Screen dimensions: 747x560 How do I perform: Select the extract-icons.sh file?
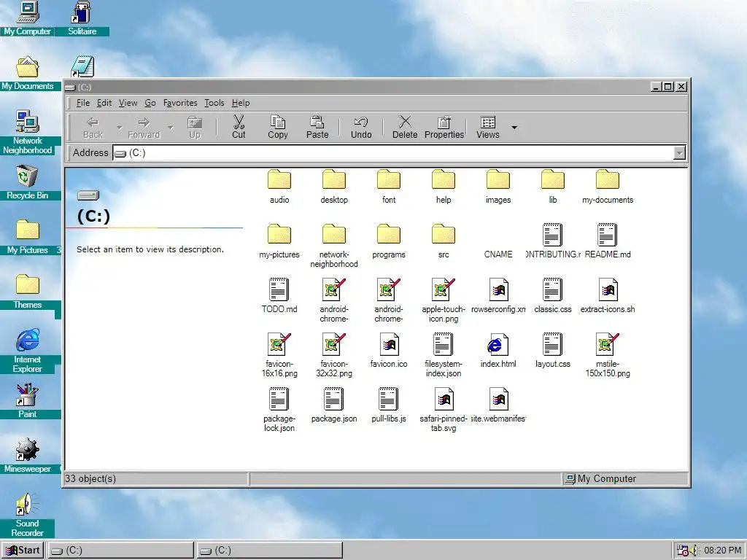tap(608, 296)
